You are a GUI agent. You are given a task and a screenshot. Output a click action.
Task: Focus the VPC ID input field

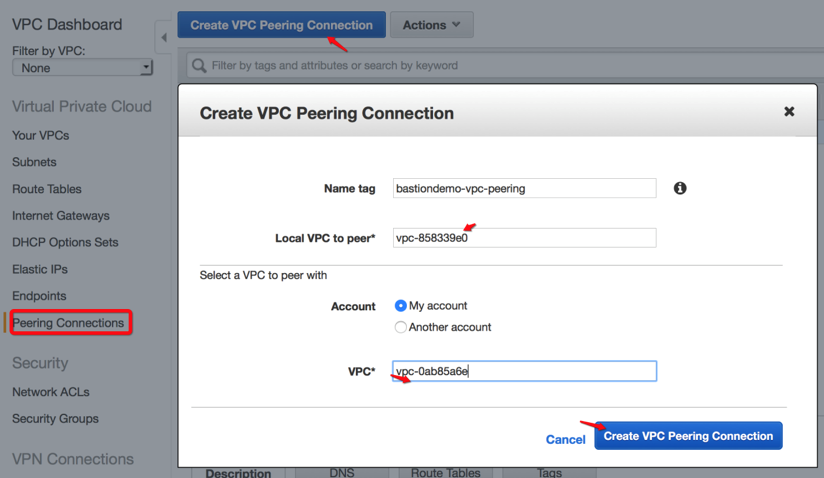click(524, 371)
